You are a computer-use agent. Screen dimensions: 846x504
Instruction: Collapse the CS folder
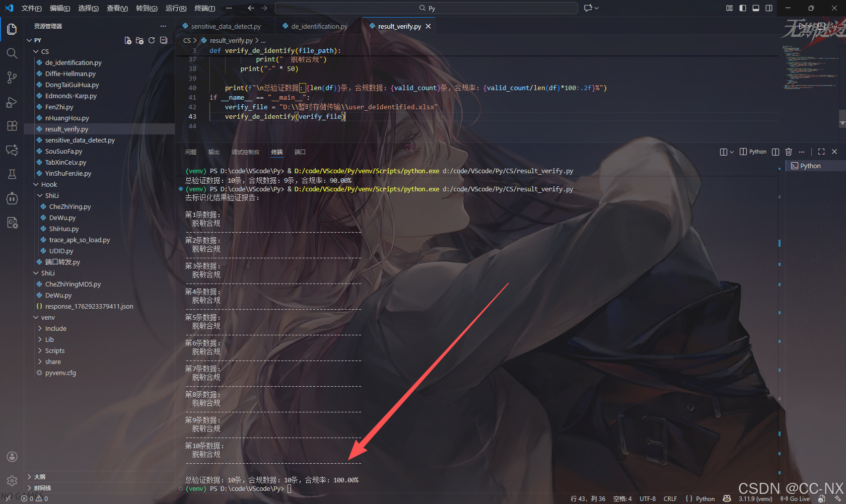[36, 51]
